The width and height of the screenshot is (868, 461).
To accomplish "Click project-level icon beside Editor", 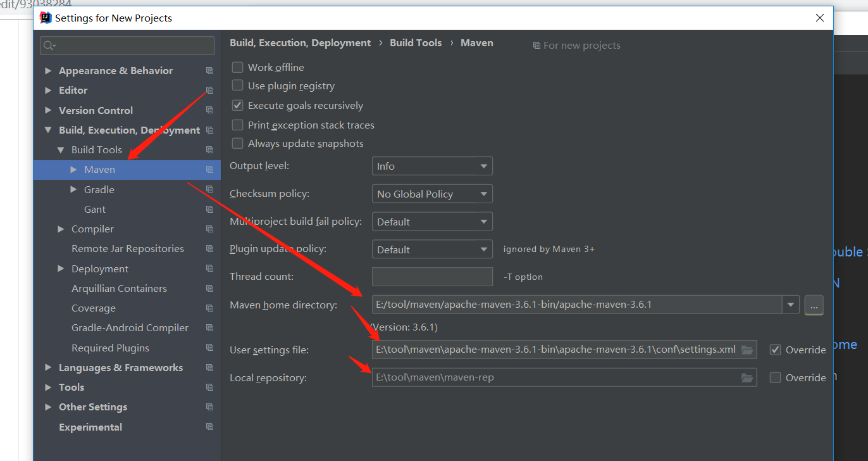I will (209, 90).
